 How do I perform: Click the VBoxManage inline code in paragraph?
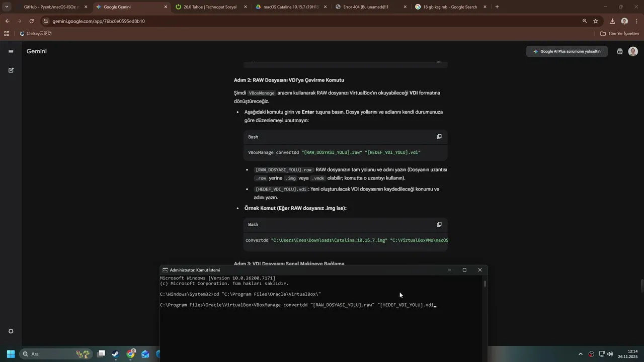[262, 93]
